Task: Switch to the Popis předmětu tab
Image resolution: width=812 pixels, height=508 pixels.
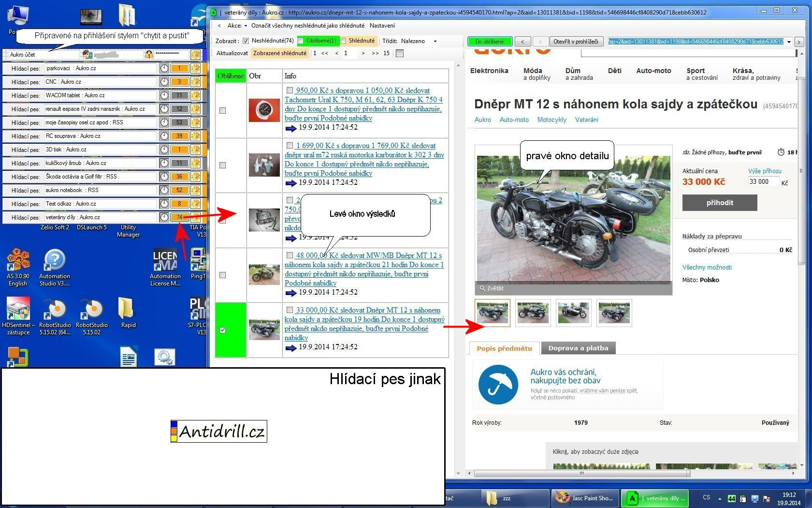Action: tap(504, 348)
